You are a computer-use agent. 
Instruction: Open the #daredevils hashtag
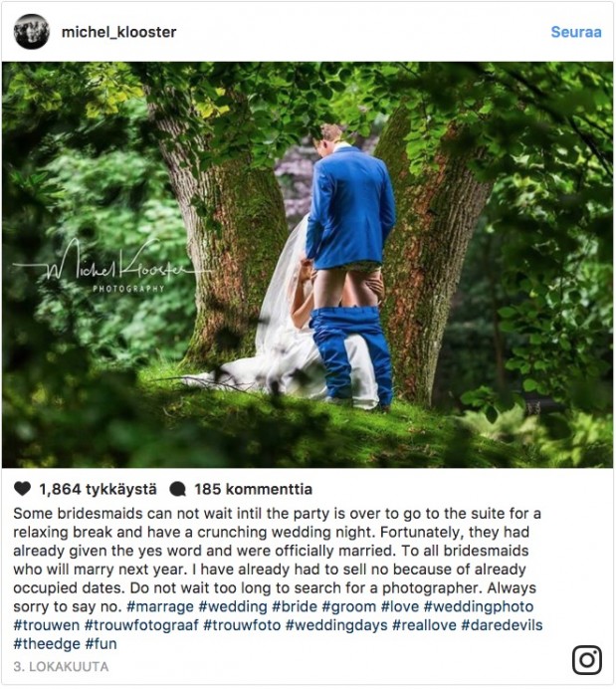click(x=502, y=625)
